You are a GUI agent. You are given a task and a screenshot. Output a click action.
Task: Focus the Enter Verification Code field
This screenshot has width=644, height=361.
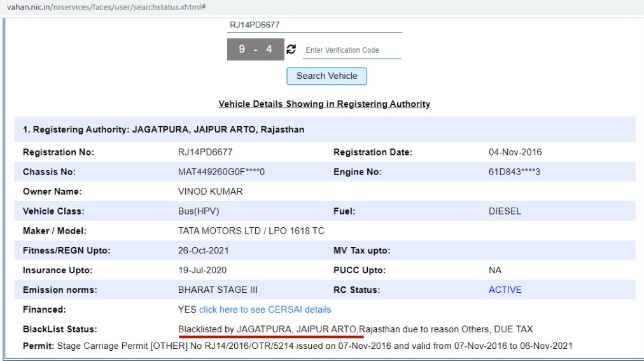[351, 50]
